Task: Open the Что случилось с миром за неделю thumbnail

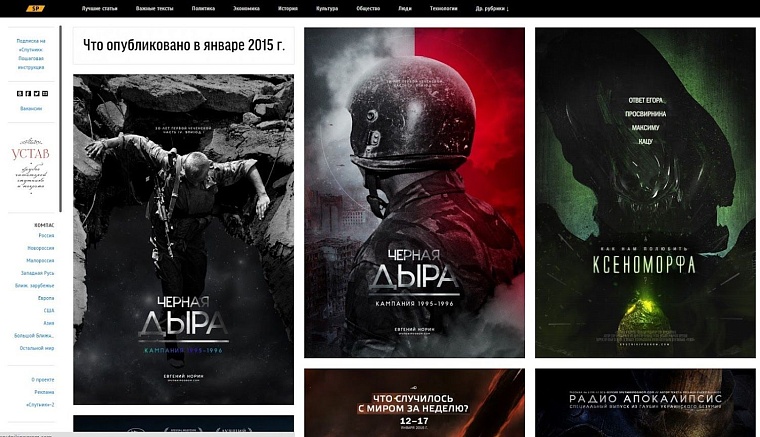Action: point(414,402)
